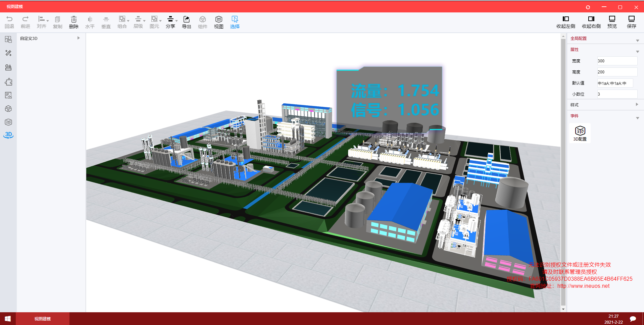644x325 pixels.
Task: Expand the 样式 (style) section
Action: tap(637, 105)
